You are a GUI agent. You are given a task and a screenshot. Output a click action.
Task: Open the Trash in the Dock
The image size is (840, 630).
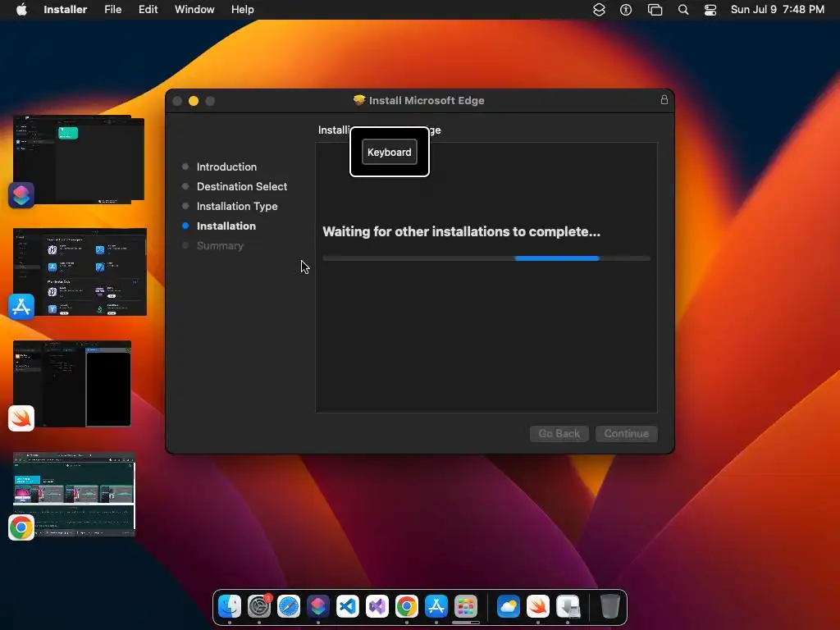(x=609, y=606)
